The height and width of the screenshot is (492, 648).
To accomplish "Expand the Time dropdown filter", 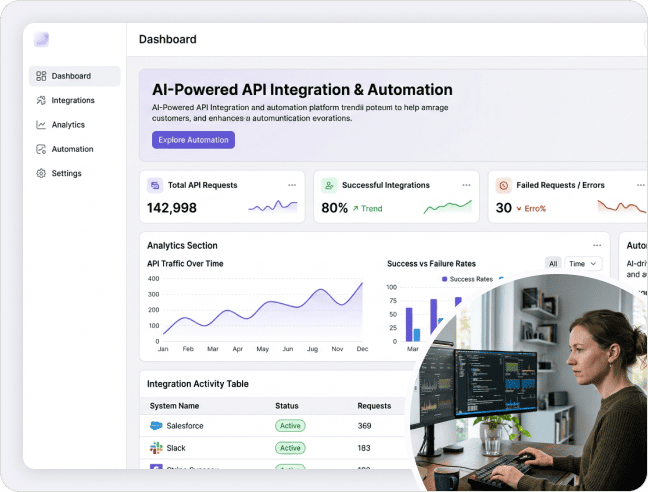I will click(x=583, y=264).
